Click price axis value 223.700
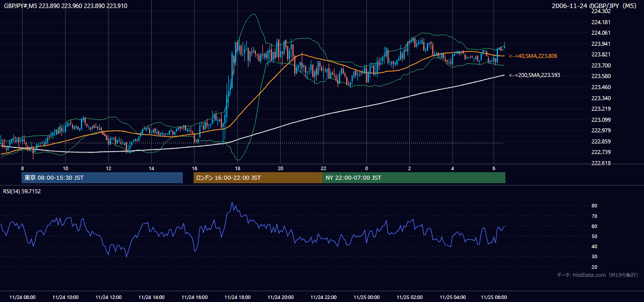This screenshot has height=302, width=644. pos(601,65)
